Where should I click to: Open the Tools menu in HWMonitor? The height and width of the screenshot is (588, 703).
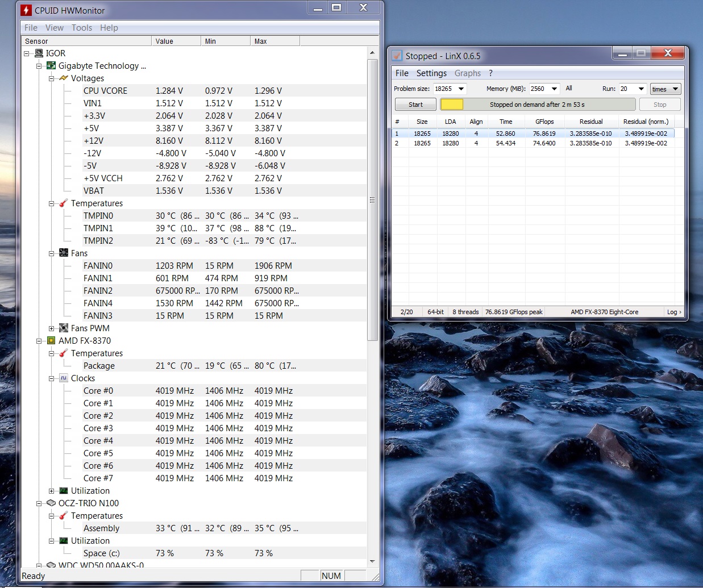(82, 28)
